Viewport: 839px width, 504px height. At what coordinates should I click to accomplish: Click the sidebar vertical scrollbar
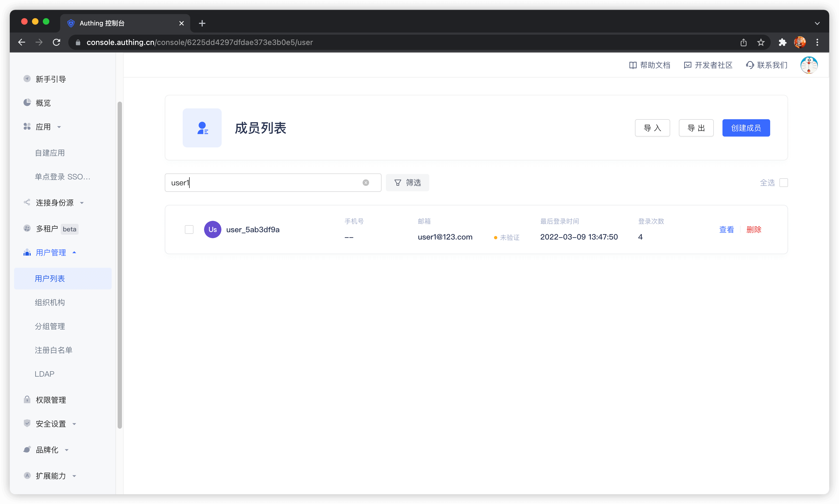[120, 265]
